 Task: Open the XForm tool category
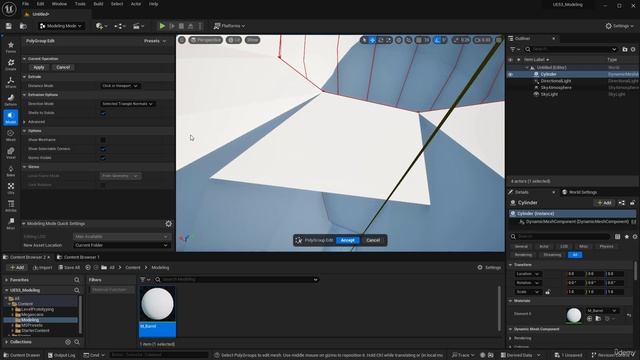[11, 82]
